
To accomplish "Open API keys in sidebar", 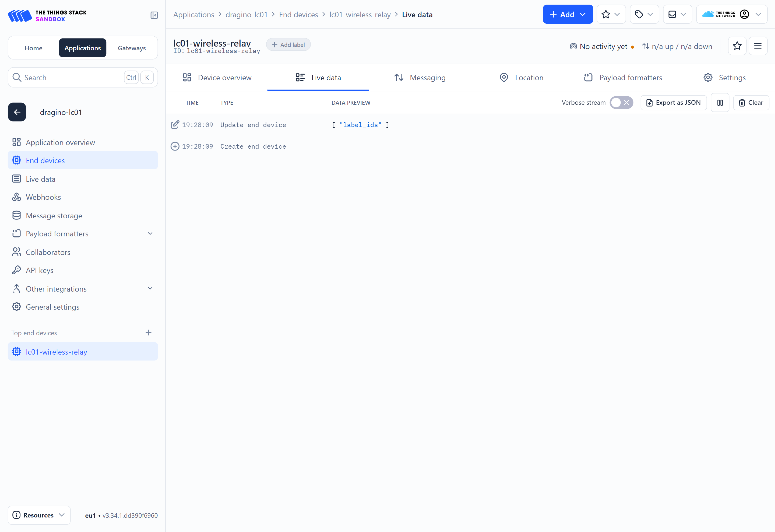I will coord(40,270).
